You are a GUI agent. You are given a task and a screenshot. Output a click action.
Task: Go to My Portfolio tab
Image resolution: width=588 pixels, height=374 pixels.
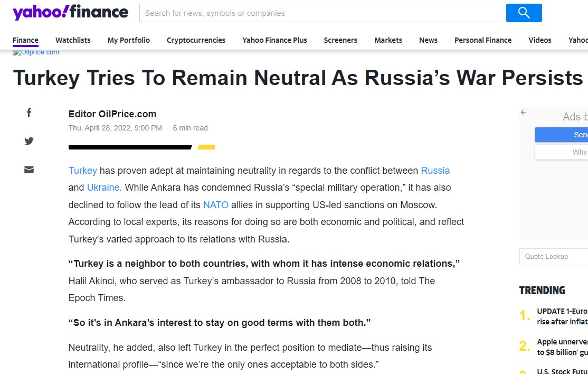pos(128,40)
